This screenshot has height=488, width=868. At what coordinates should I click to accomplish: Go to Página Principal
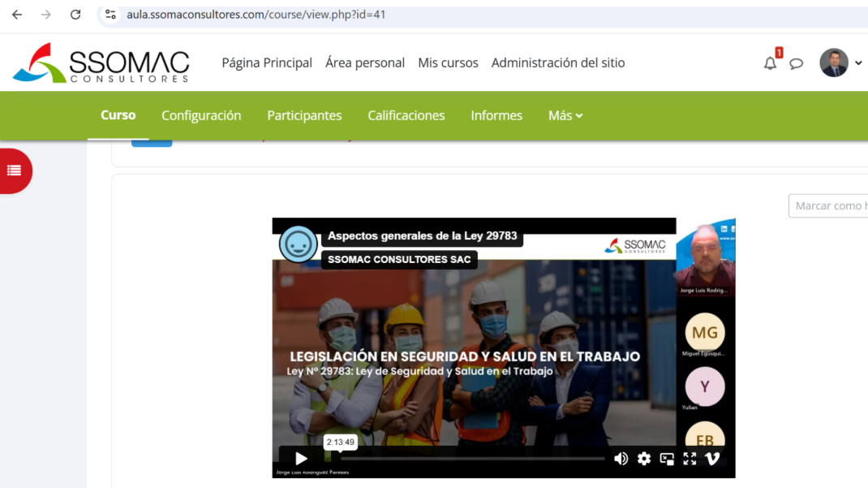tap(267, 63)
